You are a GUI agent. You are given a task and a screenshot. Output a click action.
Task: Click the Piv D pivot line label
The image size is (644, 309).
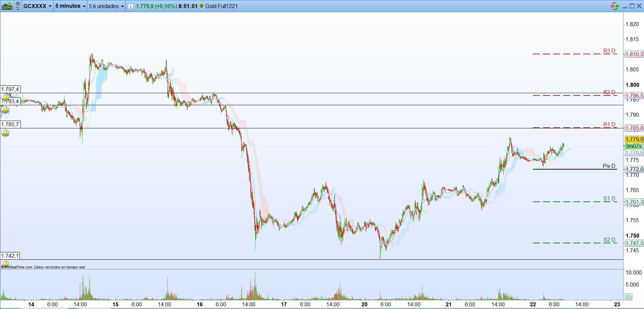pyautogui.click(x=609, y=166)
